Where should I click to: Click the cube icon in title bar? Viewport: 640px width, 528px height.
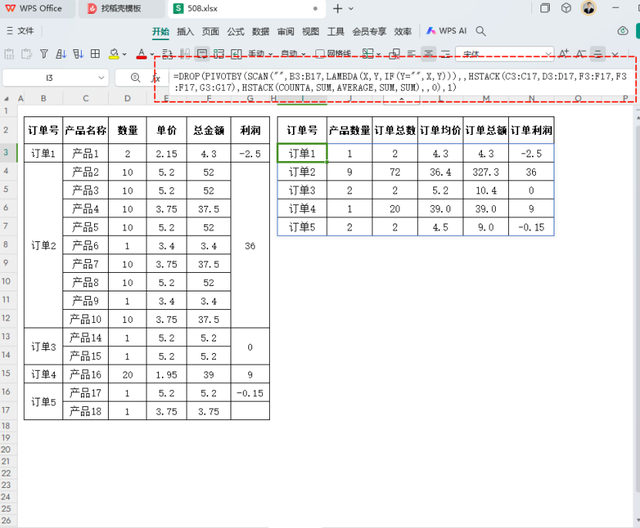pyautogui.click(x=566, y=8)
